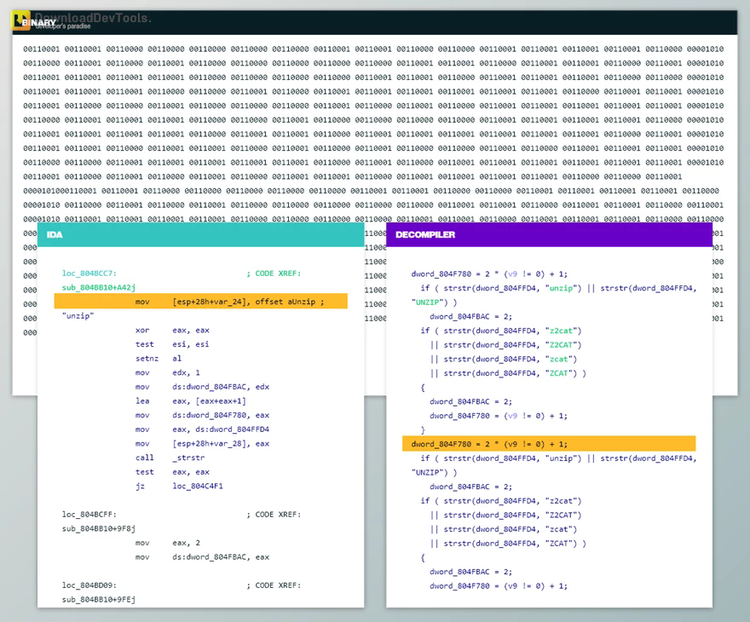Click the mov ds:dword_804F780, eax line
Viewport: 750px width, 622px height.
tap(202, 415)
